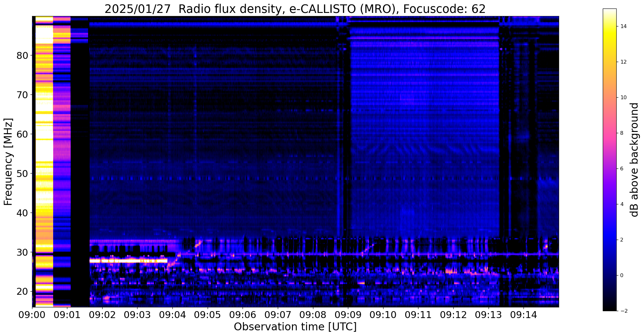Click the 09:12 time tick label

click(x=453, y=315)
